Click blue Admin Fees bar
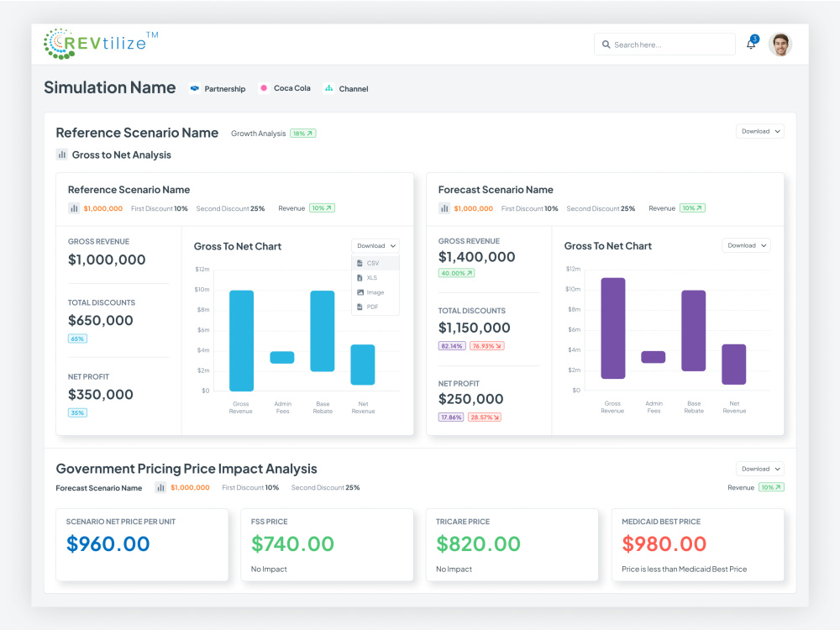The image size is (840, 630). tap(281, 357)
